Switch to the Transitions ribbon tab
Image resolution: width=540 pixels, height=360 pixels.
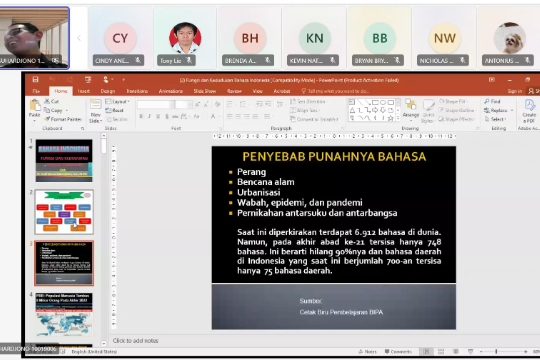137,91
